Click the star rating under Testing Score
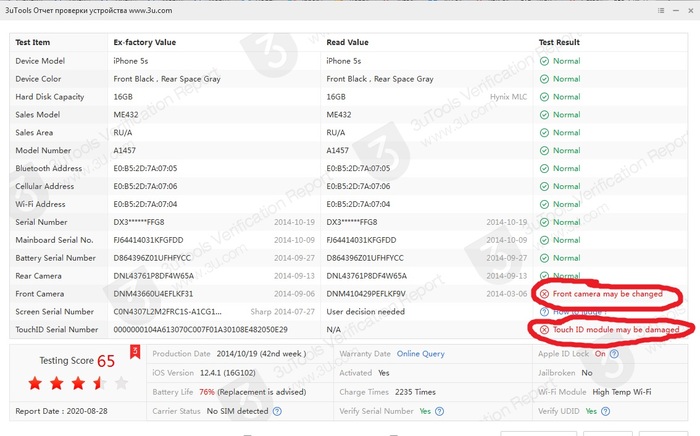 pos(78,383)
